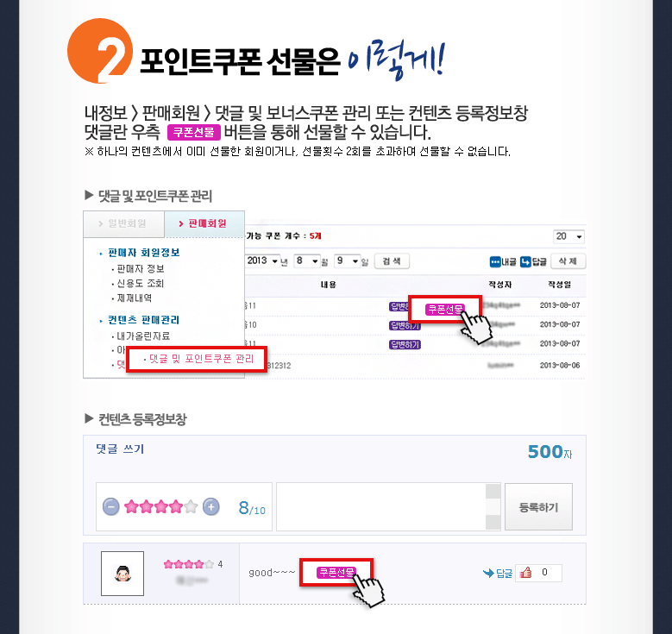
Task: Click the 쿠폰선물 button beside good~~~ comment
Action: coord(336,572)
